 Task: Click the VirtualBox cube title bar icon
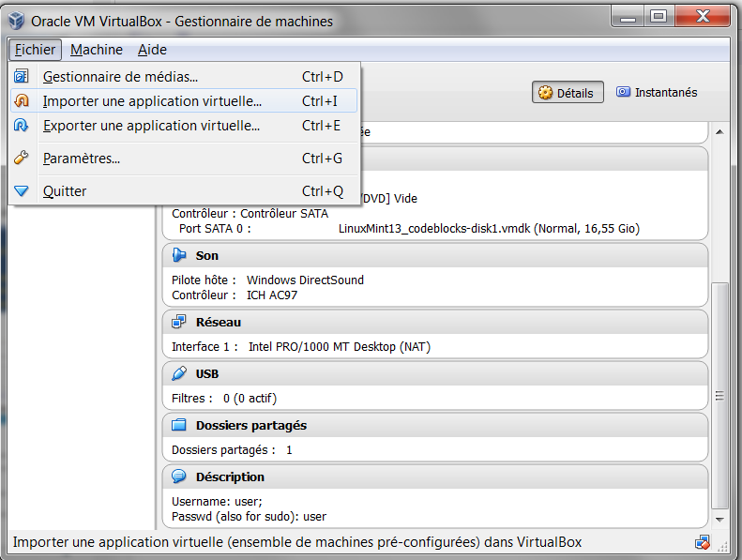(x=17, y=21)
